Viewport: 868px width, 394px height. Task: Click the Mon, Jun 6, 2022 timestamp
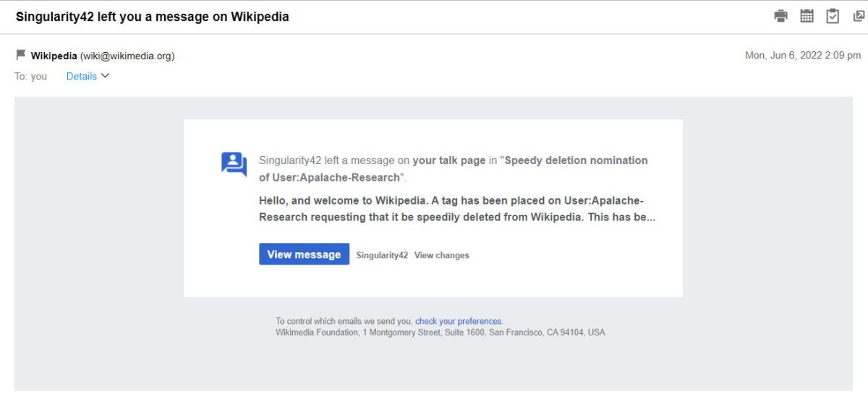802,56
